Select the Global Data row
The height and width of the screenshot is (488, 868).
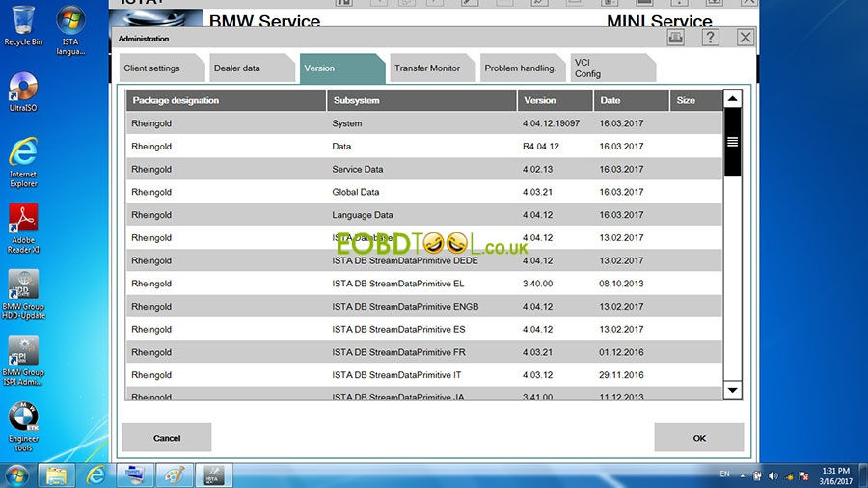424,192
